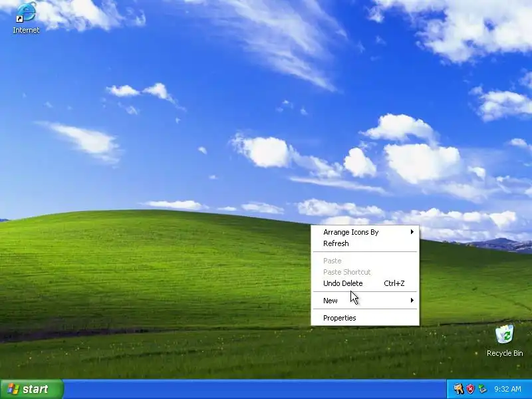Viewport: 532px width, 399px height.
Task: Choose Properties from the context menu
Action: (365, 318)
